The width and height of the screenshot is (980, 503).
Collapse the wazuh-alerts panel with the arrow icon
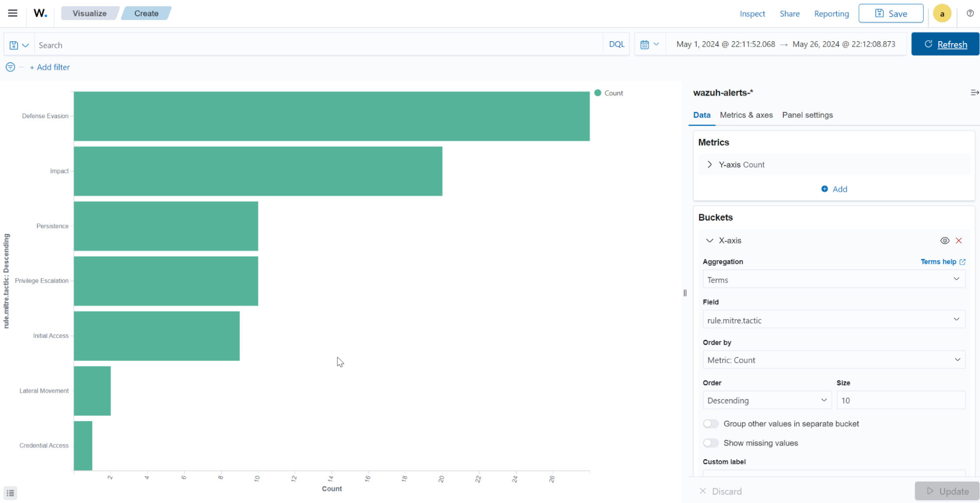click(x=974, y=92)
